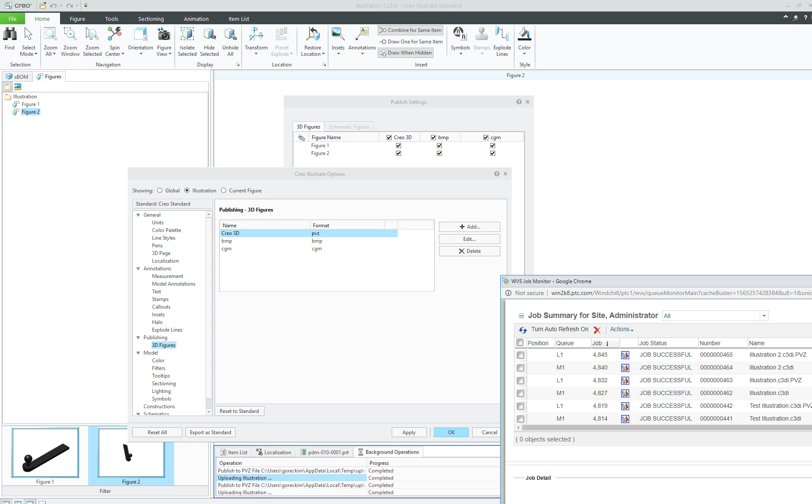The width and height of the screenshot is (812, 504).
Task: Click the refresh icon in WVS Job Monitor
Action: [x=522, y=330]
